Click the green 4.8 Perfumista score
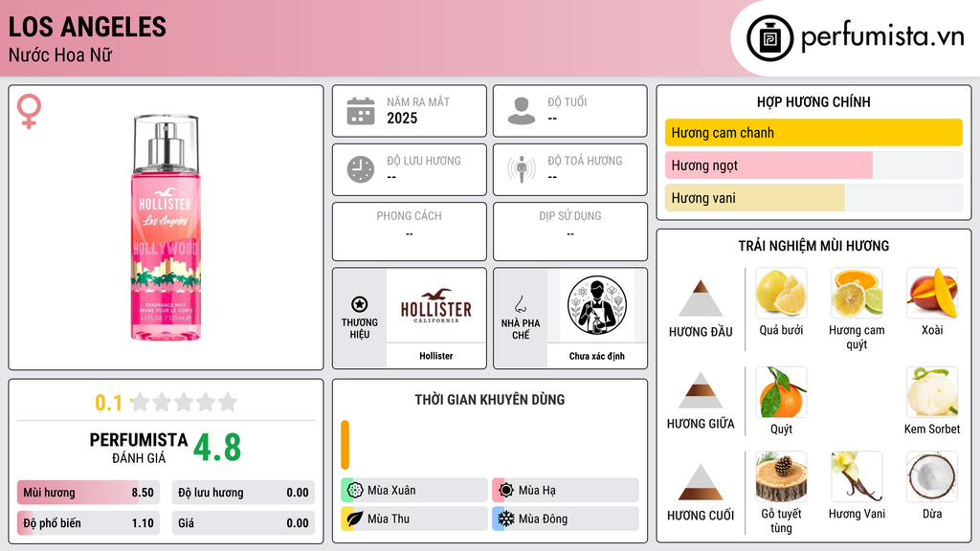The image size is (980, 551). click(x=217, y=448)
